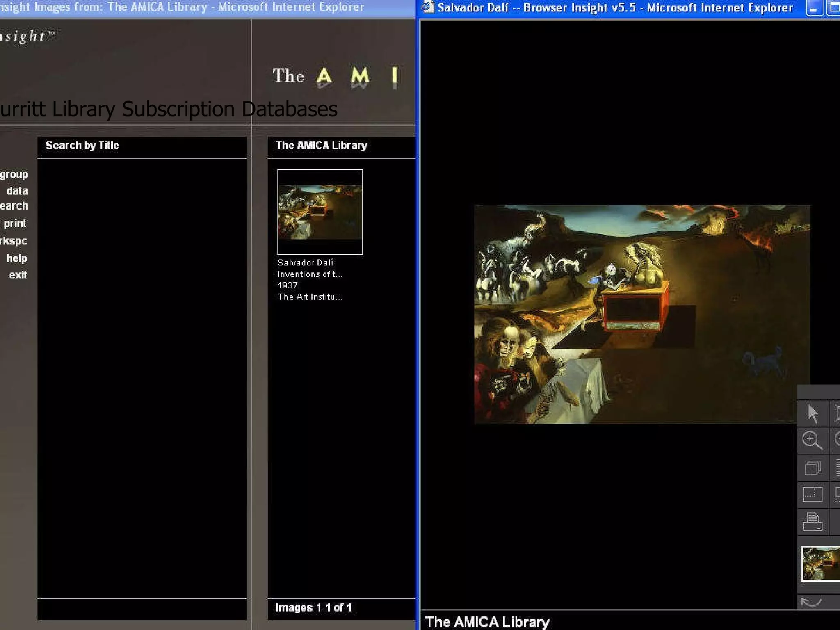
Task: Open the group menu item
Action: coord(14,174)
